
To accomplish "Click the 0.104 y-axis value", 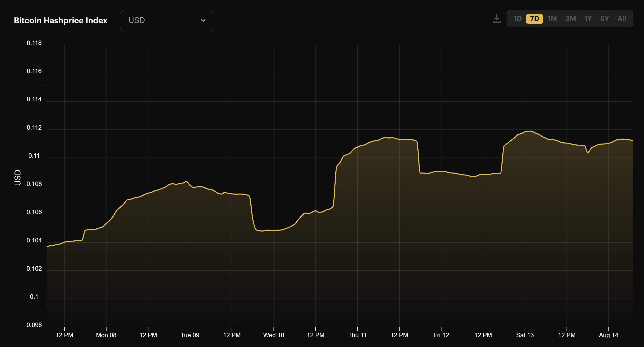I will pos(34,240).
